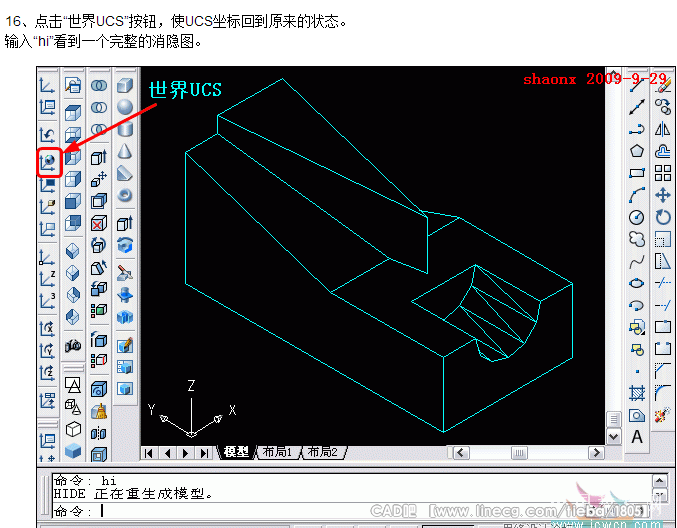Image resolution: width=677 pixels, height=528 pixels.
Task: Click the Union solids icon
Action: click(x=99, y=85)
